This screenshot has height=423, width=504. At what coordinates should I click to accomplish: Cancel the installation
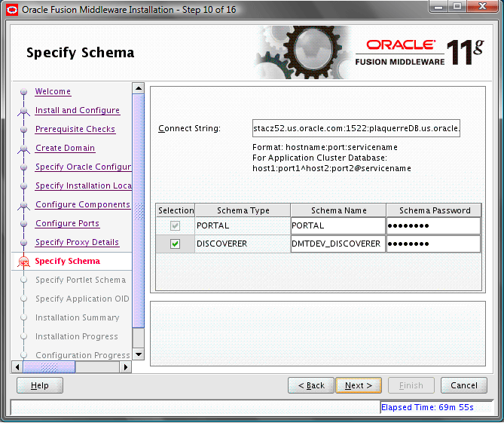[x=464, y=385]
